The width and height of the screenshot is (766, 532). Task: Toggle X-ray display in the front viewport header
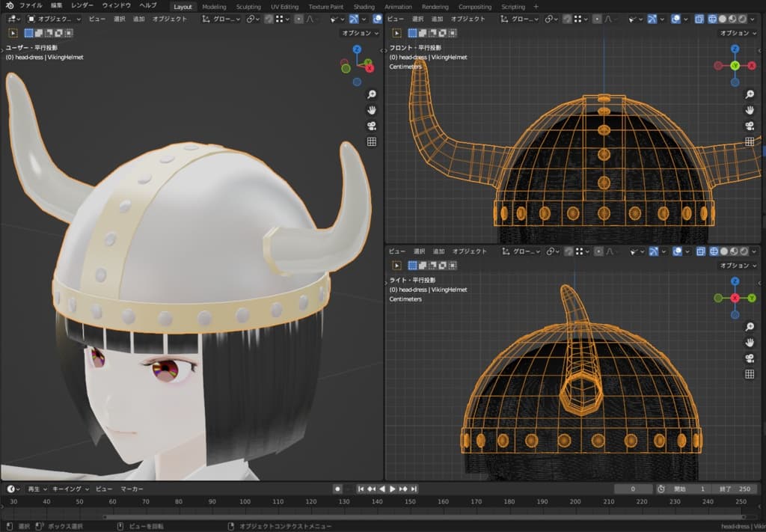click(x=699, y=19)
